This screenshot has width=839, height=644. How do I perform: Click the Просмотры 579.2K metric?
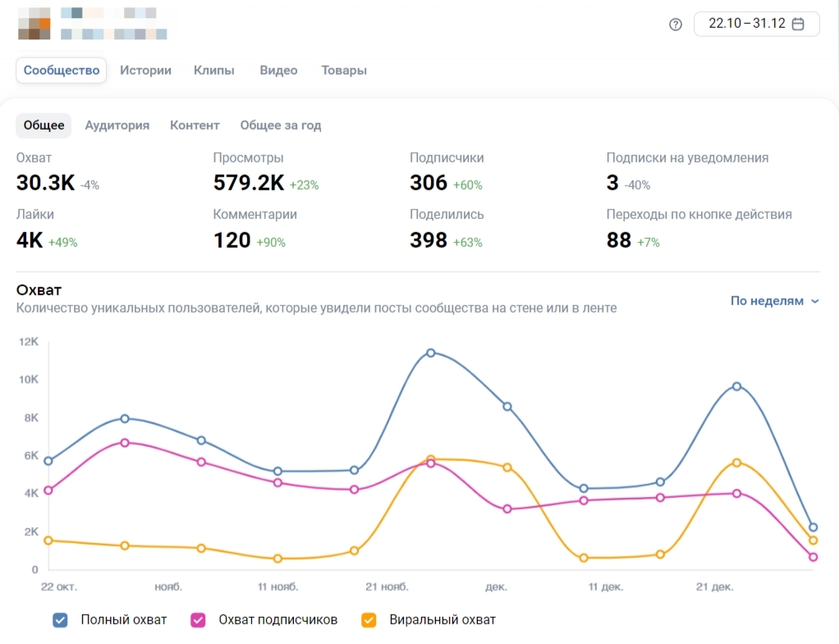point(266,172)
